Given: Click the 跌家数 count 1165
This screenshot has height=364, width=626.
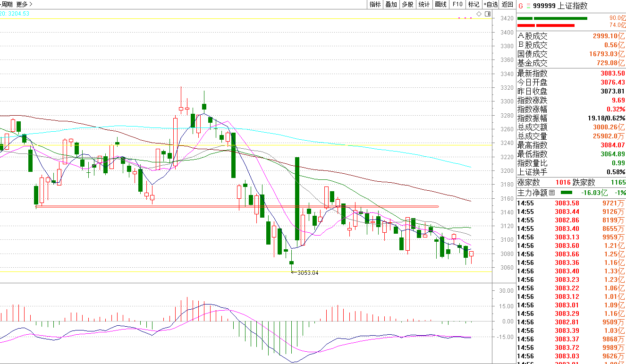Looking at the screenshot, I should pyautogui.click(x=618, y=182).
